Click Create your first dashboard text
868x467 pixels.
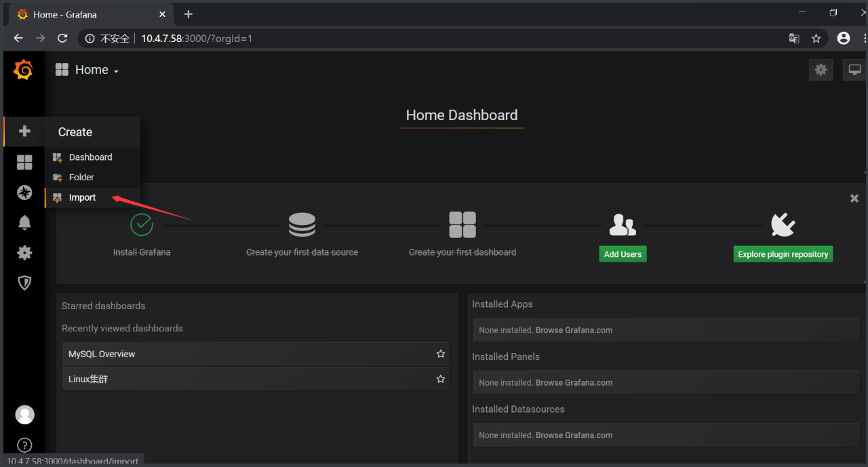(462, 252)
